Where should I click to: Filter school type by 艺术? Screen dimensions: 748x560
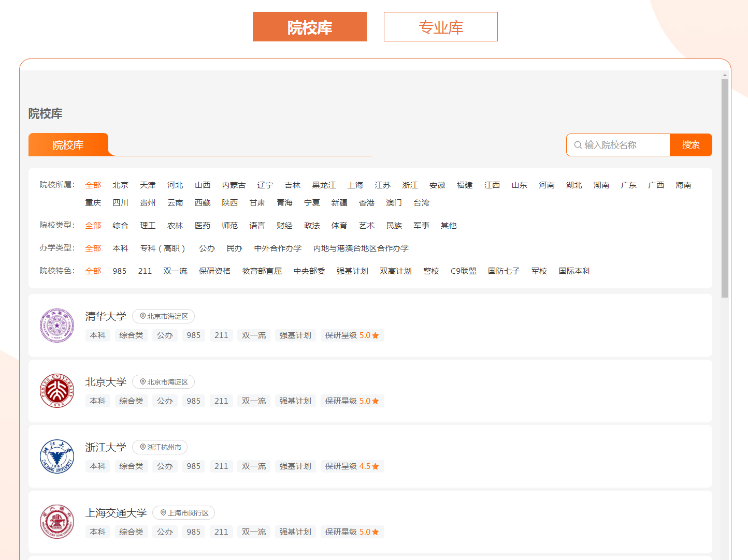tap(367, 226)
